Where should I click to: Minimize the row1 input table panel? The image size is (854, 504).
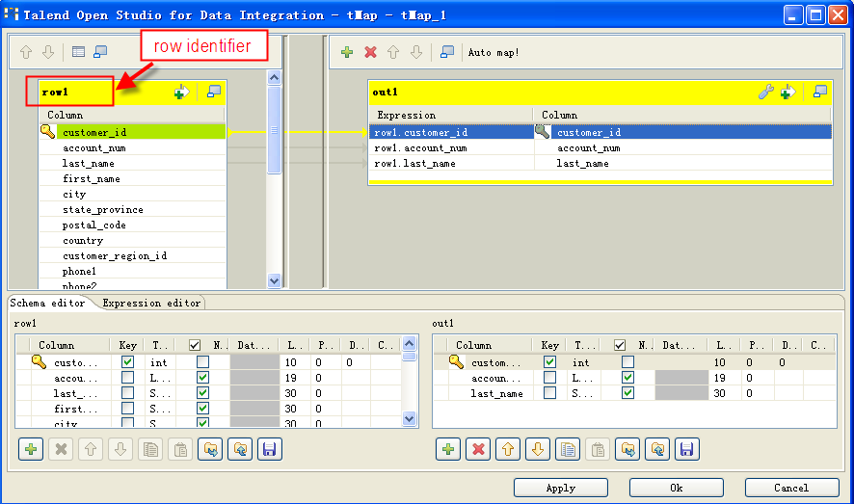point(214,92)
